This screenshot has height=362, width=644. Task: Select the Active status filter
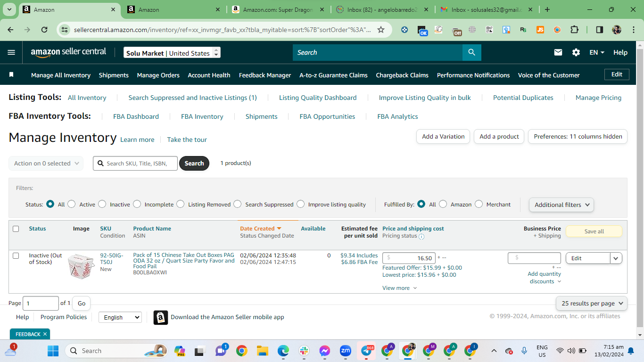72,204
